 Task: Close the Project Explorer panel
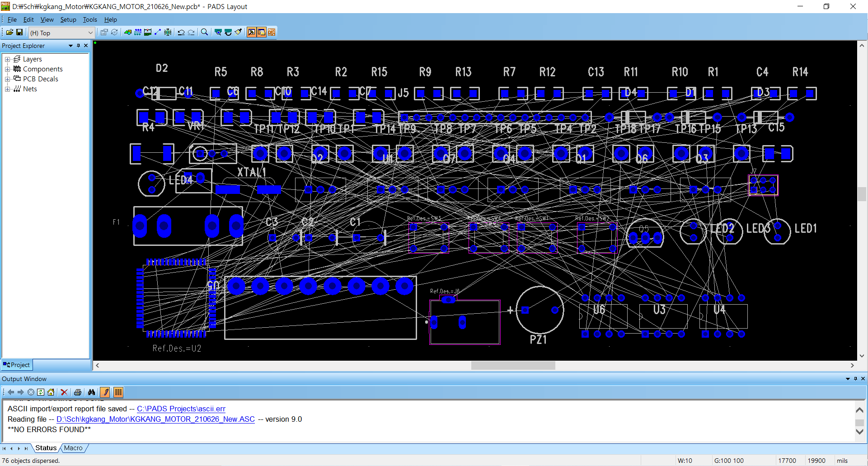coord(86,46)
